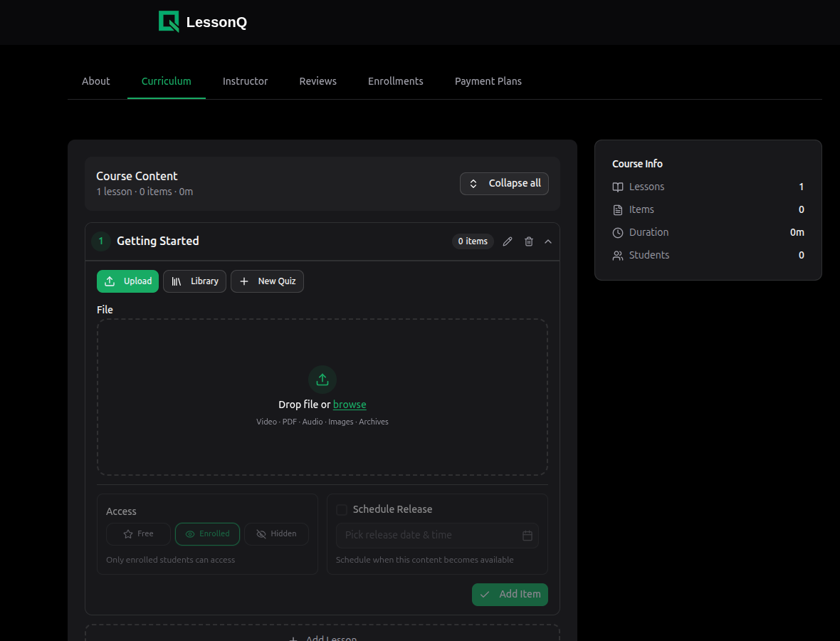
Task: Switch to the Instructor tab
Action: (245, 81)
